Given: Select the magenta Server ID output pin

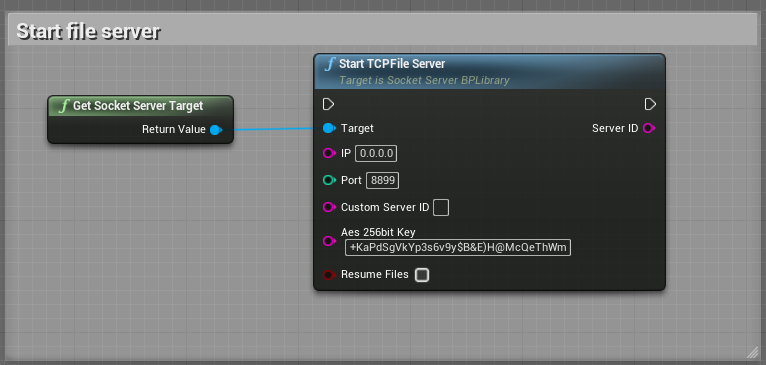Looking at the screenshot, I should click(x=649, y=129).
